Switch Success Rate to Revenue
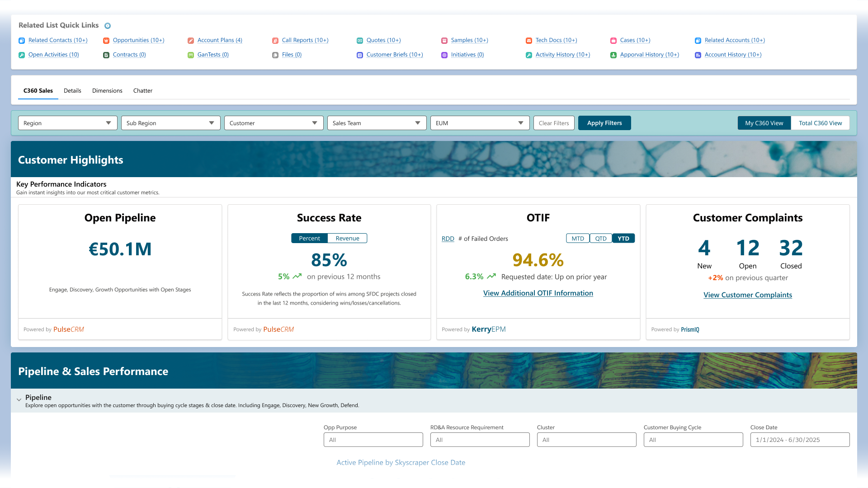This screenshot has height=488, width=868. pos(347,238)
